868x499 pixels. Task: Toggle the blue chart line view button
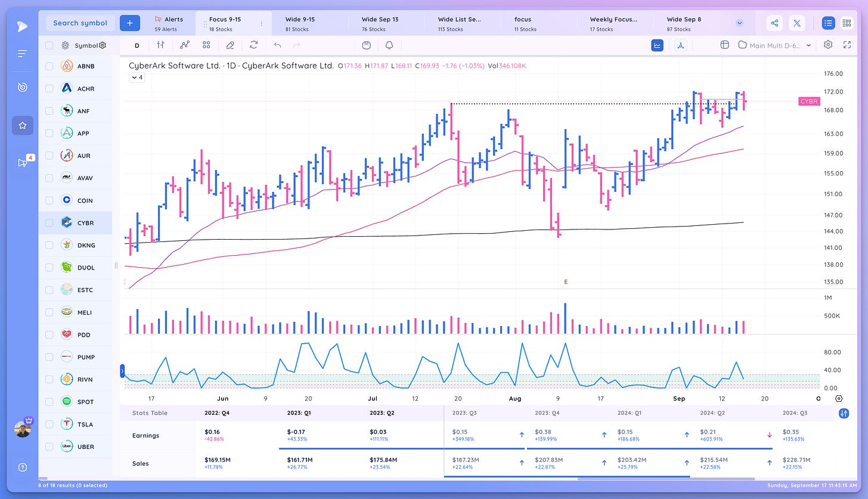[658, 45]
